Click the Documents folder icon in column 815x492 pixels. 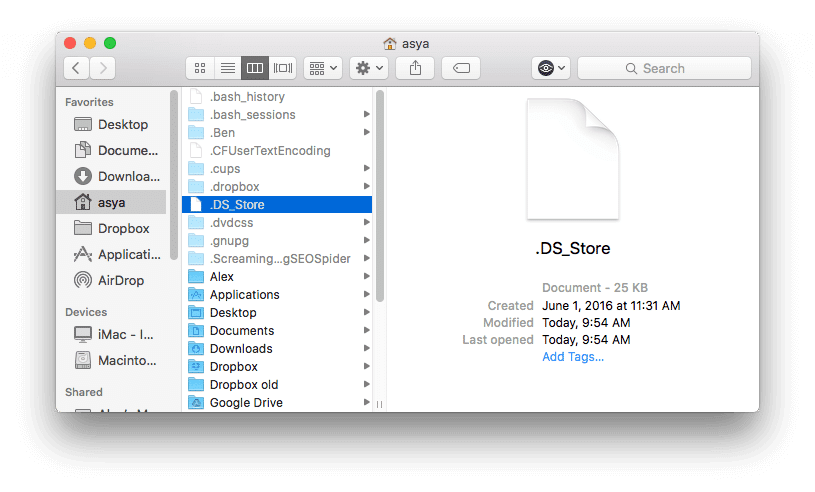196,330
